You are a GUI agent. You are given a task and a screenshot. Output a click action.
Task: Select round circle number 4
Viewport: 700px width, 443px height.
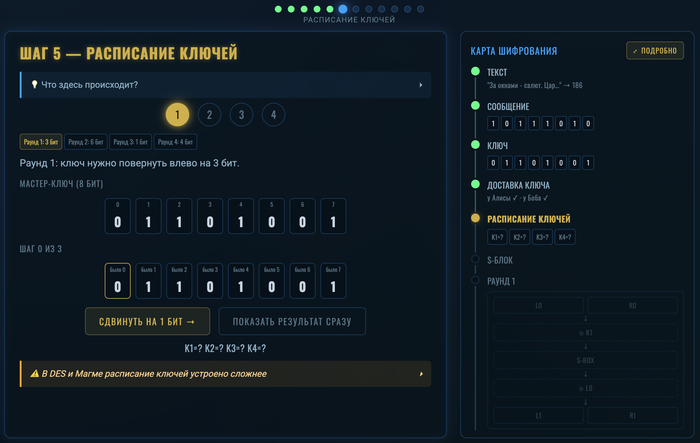(x=274, y=115)
